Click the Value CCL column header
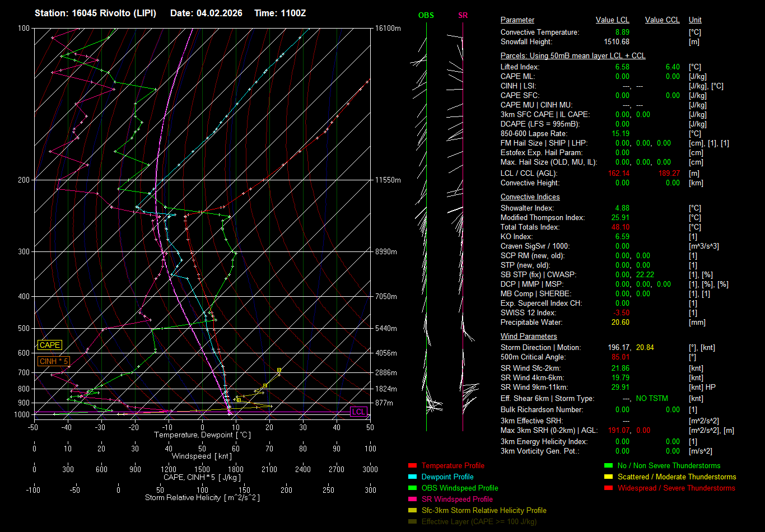 coord(662,20)
